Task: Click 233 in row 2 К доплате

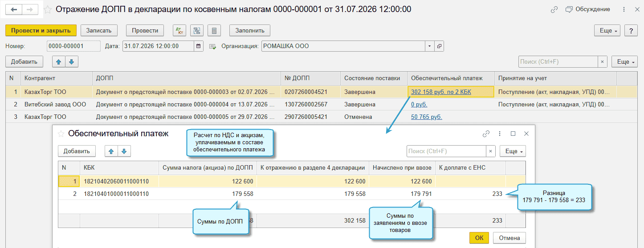Action: pyautogui.click(x=497, y=194)
